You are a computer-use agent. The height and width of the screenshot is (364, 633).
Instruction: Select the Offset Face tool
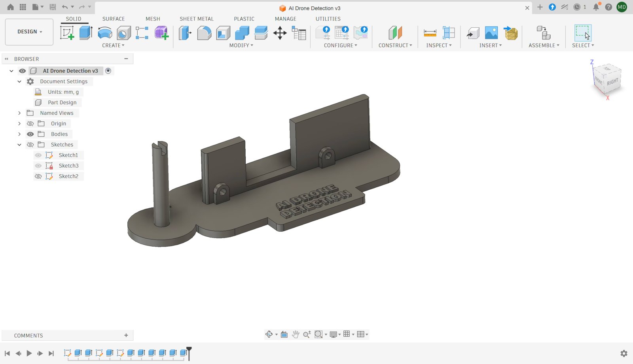coord(261,33)
